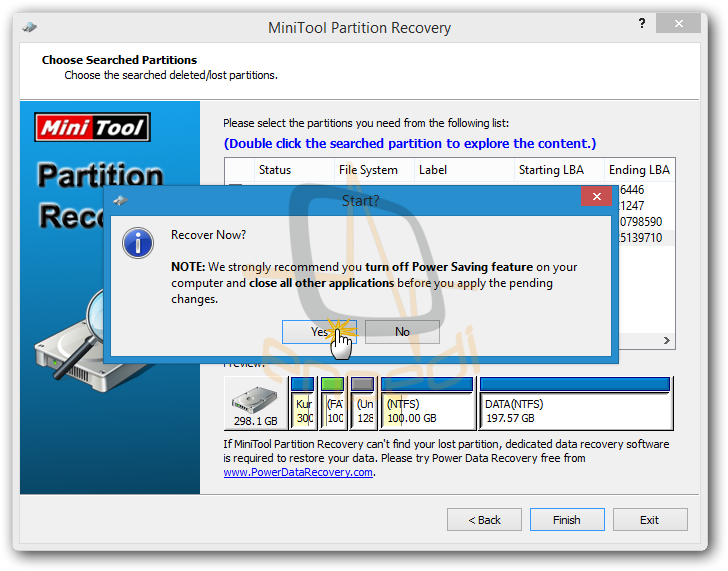
Task: Click the Start? dialog title bar icon
Action: click(x=121, y=201)
